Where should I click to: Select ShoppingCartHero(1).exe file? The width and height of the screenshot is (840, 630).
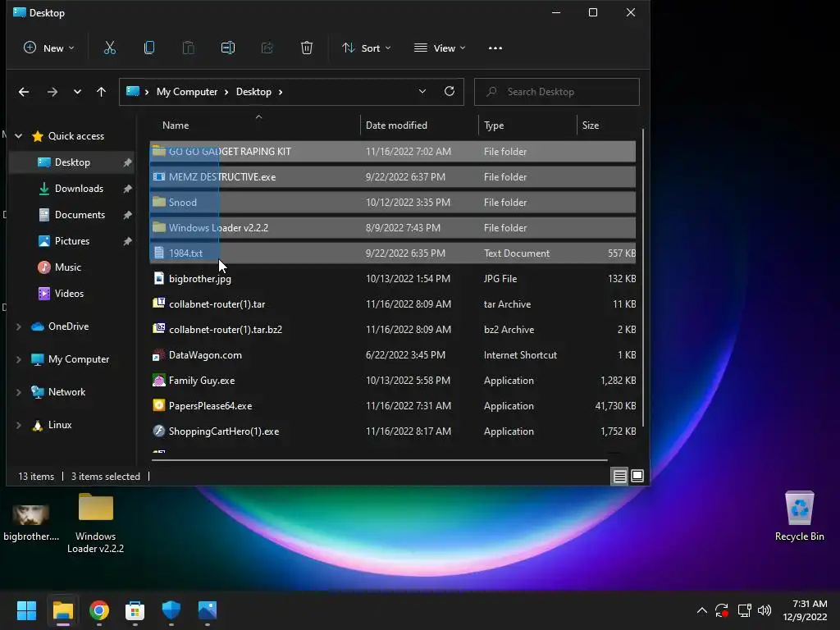click(x=393, y=431)
